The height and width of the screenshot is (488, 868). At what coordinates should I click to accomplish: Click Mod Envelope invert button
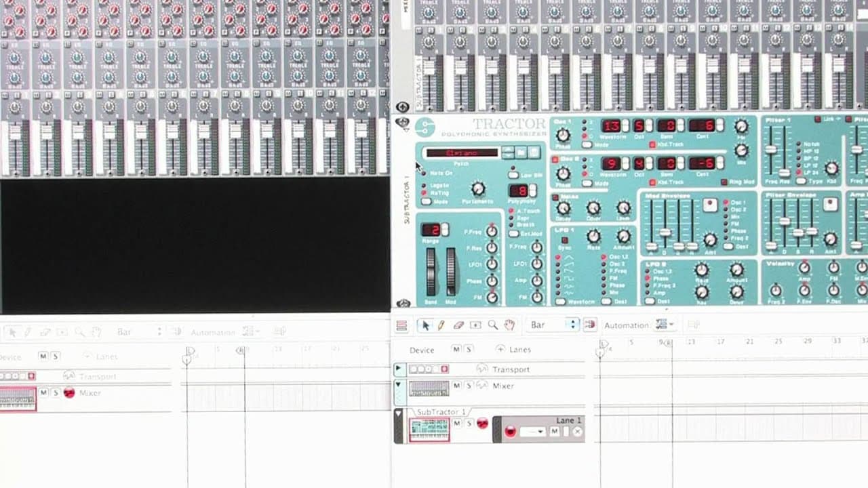(x=709, y=205)
